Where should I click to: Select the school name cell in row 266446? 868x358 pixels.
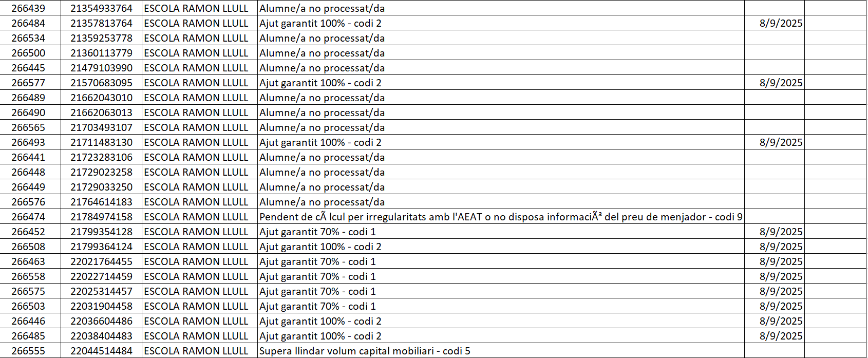pyautogui.click(x=196, y=321)
